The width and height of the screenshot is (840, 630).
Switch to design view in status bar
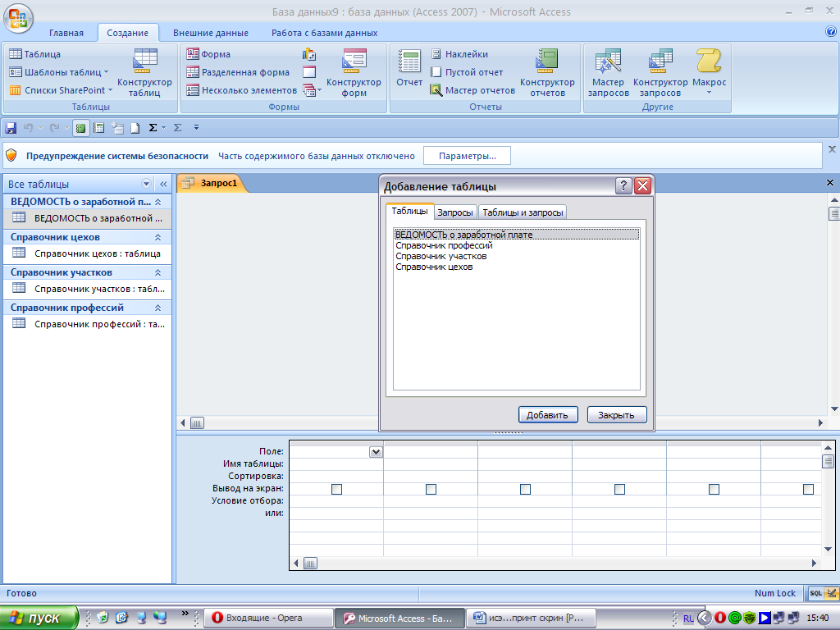coord(831,593)
